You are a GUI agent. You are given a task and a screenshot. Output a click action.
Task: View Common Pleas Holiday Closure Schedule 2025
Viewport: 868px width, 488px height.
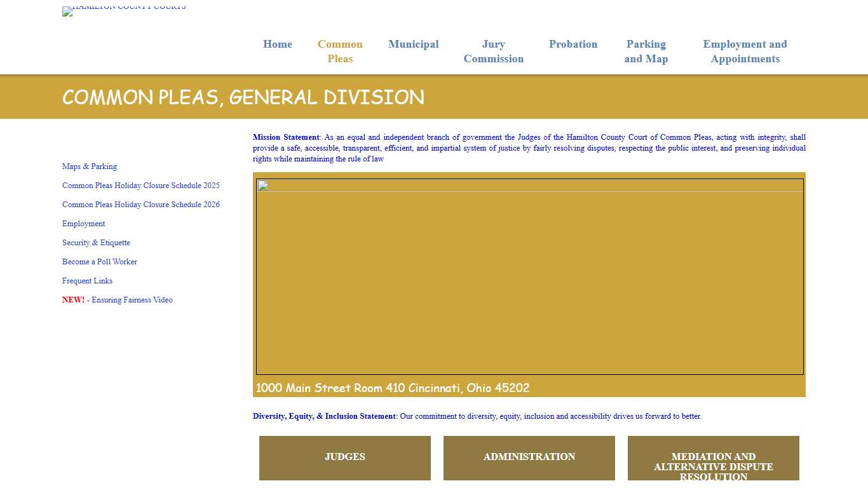(x=141, y=185)
